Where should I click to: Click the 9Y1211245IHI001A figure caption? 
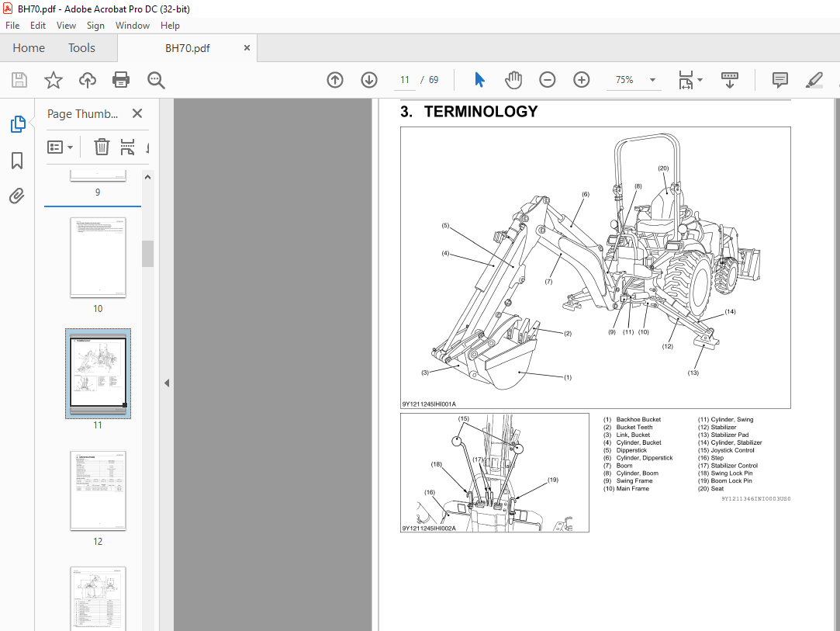click(x=429, y=404)
